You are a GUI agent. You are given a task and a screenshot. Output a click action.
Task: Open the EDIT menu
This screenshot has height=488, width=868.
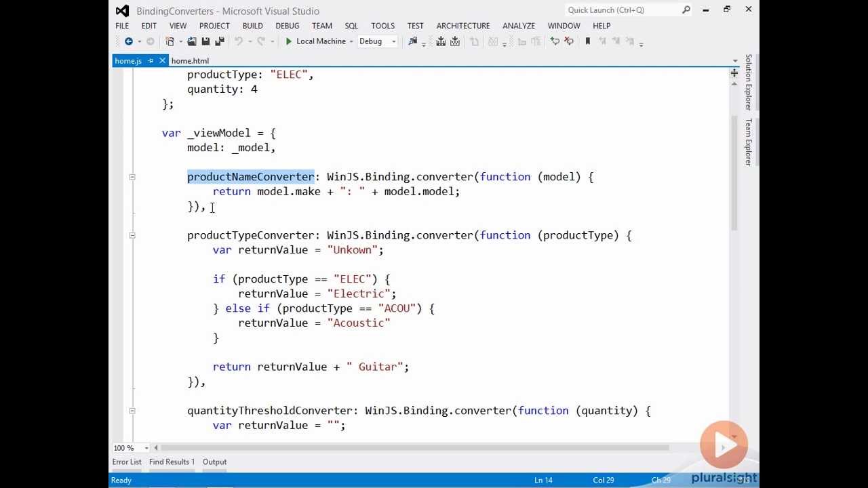point(149,26)
